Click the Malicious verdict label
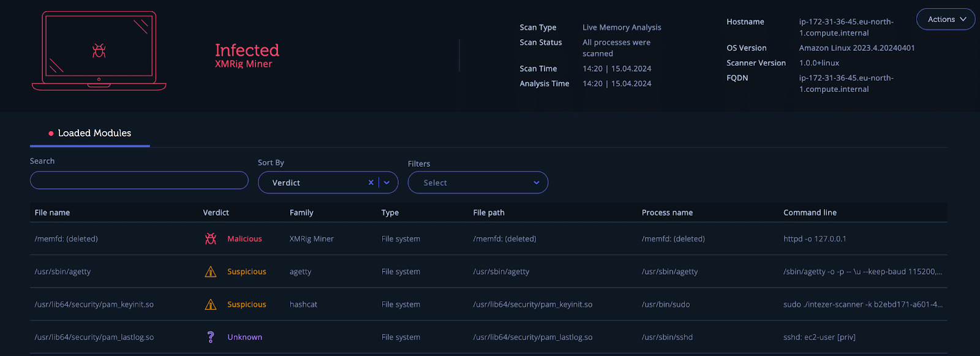The width and height of the screenshot is (980, 356). click(x=244, y=239)
